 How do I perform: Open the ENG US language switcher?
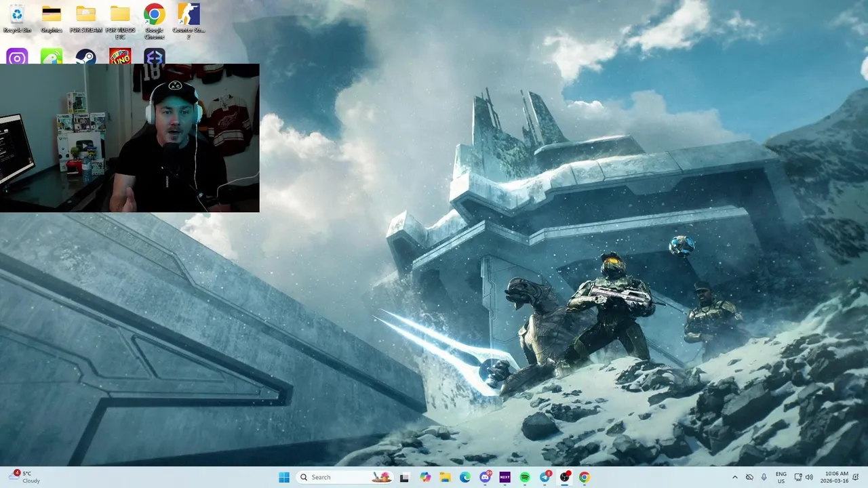pos(781,477)
